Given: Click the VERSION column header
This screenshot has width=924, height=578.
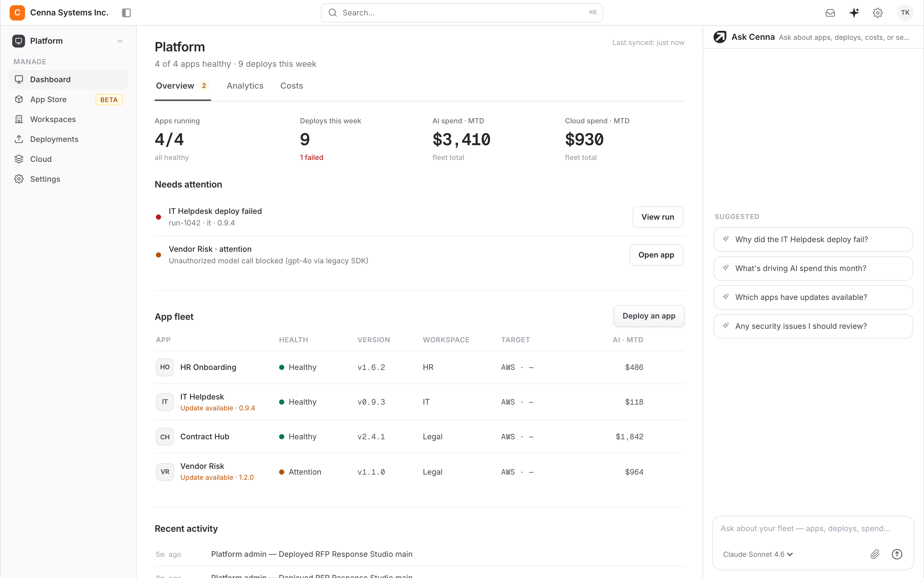Looking at the screenshot, I should (x=373, y=340).
